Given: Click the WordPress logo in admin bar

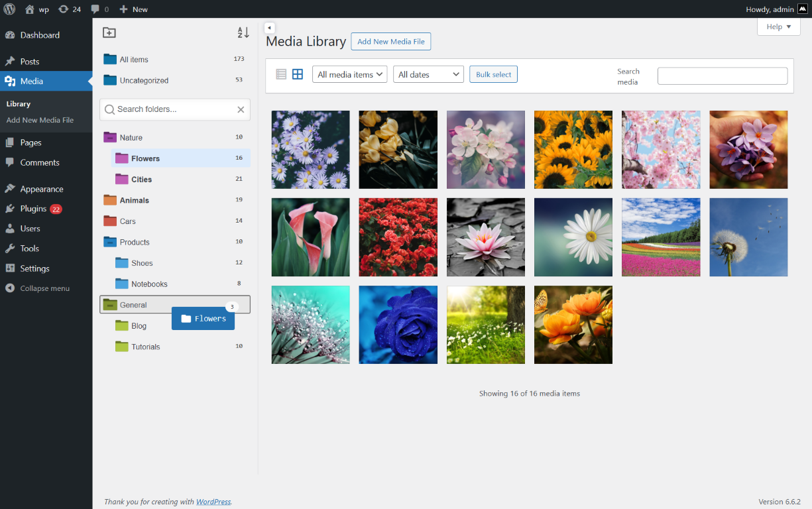Looking at the screenshot, I should [x=9, y=9].
